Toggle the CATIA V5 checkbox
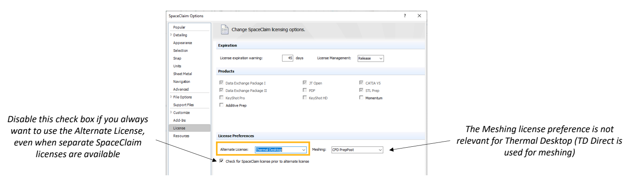This screenshot has width=644, height=177. (362, 83)
